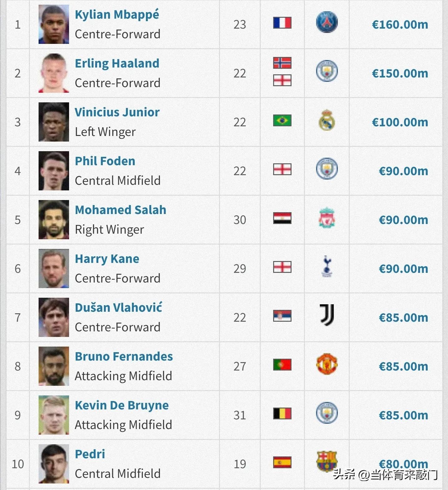Click Pedri's player photo thumbnail
This screenshot has height=490, width=448.
(54, 464)
